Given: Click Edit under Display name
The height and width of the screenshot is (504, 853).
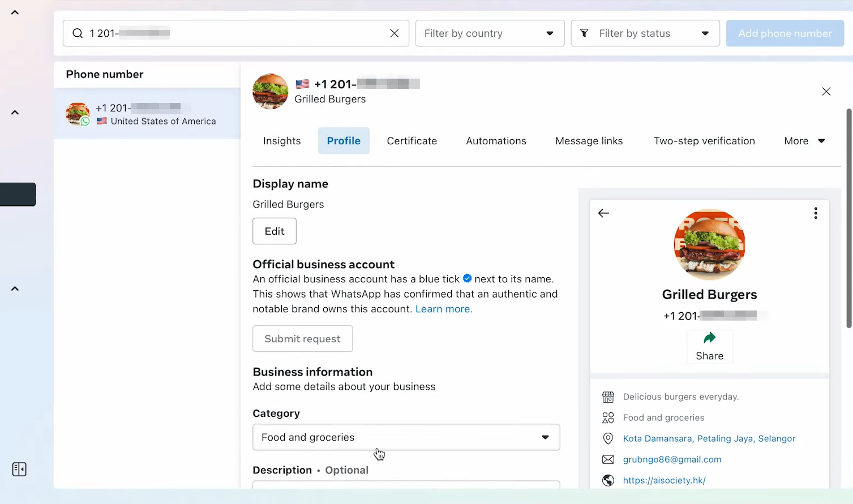Looking at the screenshot, I should click(x=275, y=231).
